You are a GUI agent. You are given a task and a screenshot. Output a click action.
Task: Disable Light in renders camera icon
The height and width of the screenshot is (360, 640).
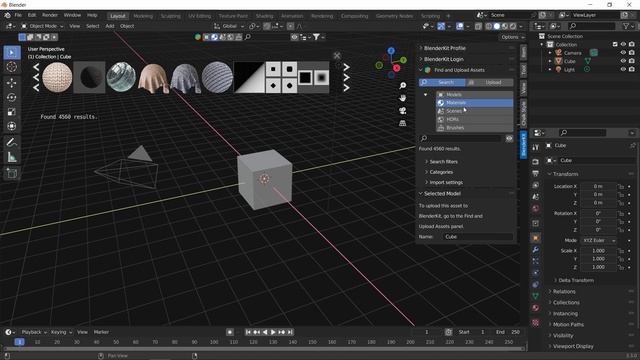[x=631, y=69]
